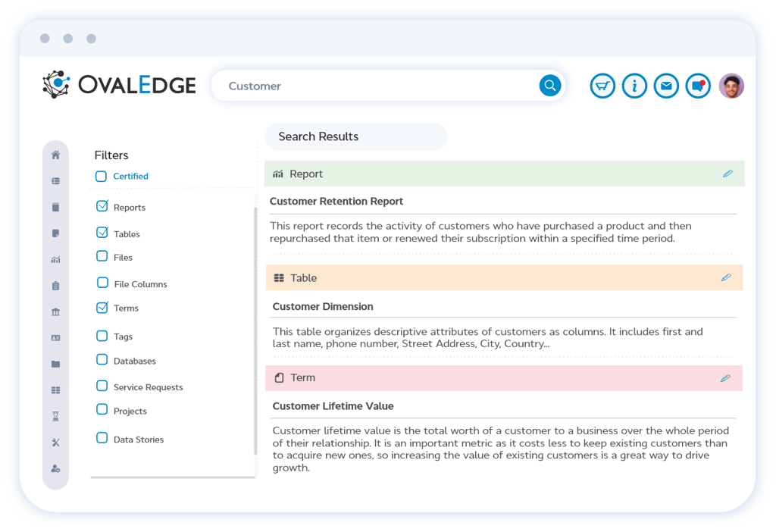Image resolution: width=776 pixels, height=532 pixels.
Task: Open the mail icon
Action: point(666,86)
